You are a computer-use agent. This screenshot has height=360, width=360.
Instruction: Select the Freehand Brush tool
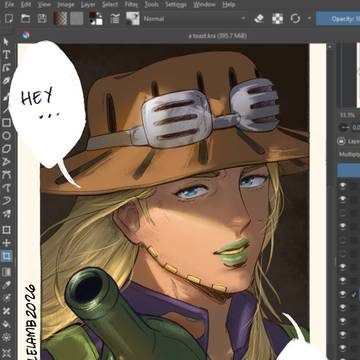[6, 96]
